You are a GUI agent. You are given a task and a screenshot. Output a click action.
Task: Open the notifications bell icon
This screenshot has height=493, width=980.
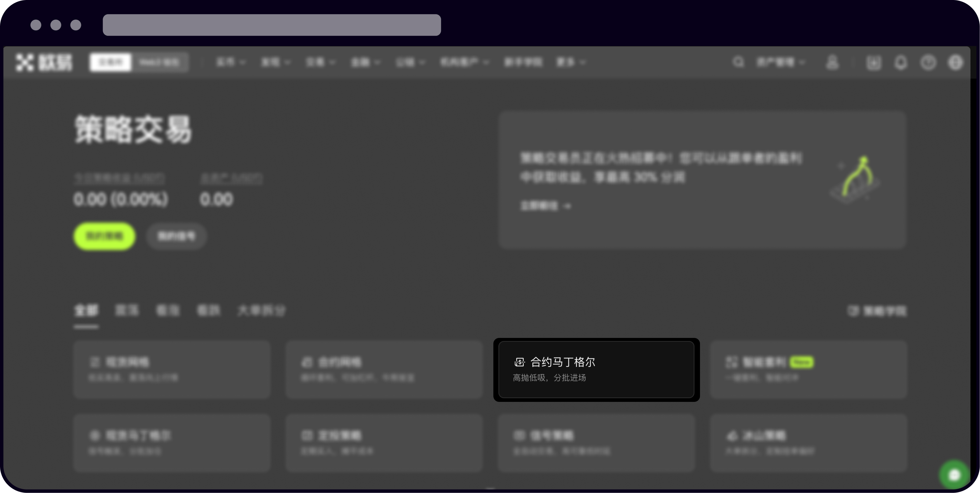[x=901, y=62]
